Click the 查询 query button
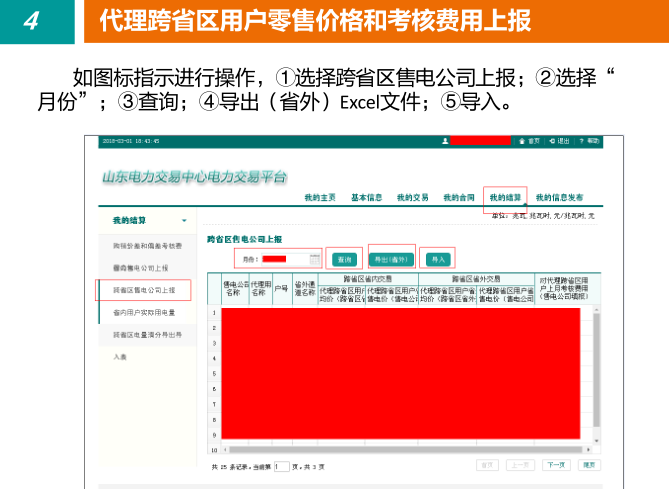 point(345,259)
